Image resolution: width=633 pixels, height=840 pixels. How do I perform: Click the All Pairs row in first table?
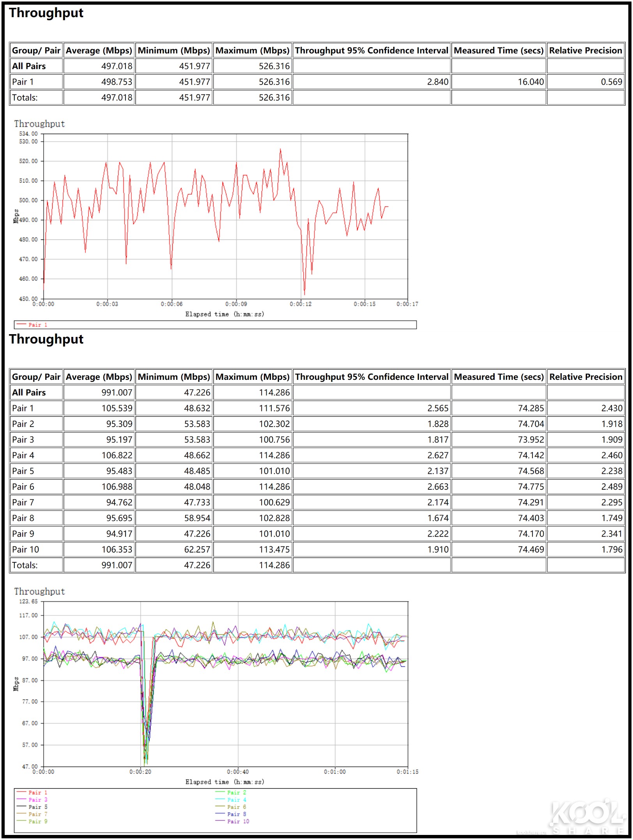tap(29, 66)
